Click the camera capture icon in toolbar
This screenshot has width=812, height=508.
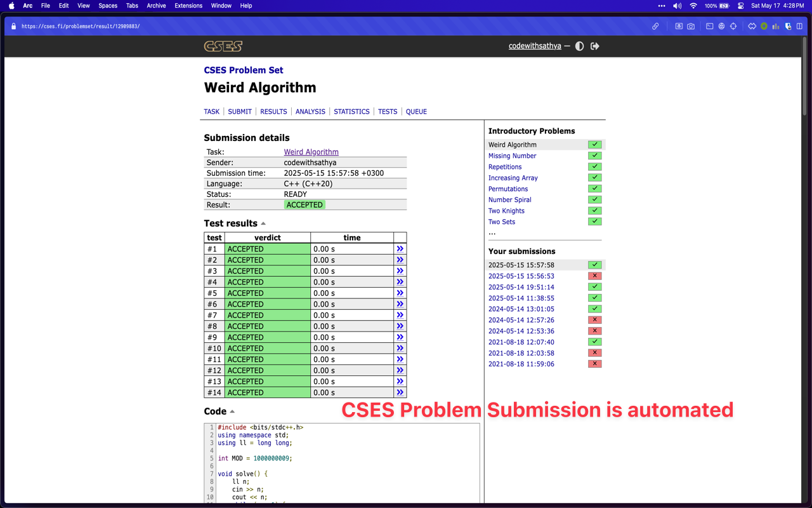click(691, 27)
